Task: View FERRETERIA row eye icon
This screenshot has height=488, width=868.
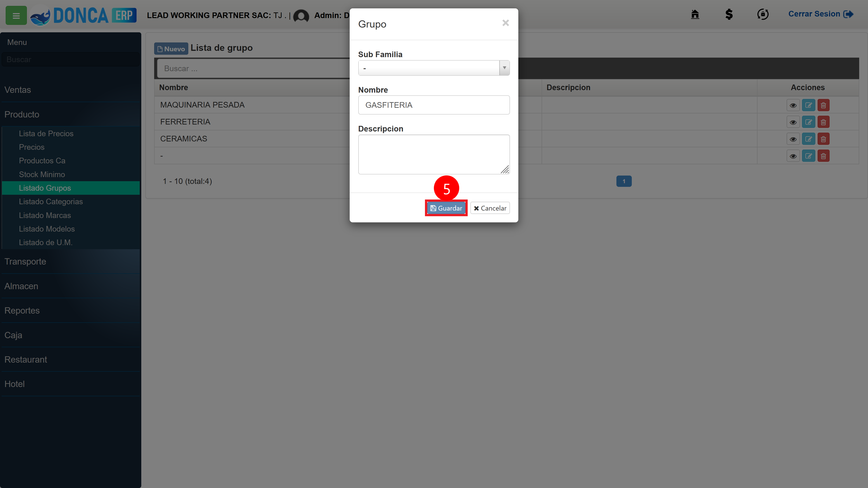Action: click(x=793, y=122)
